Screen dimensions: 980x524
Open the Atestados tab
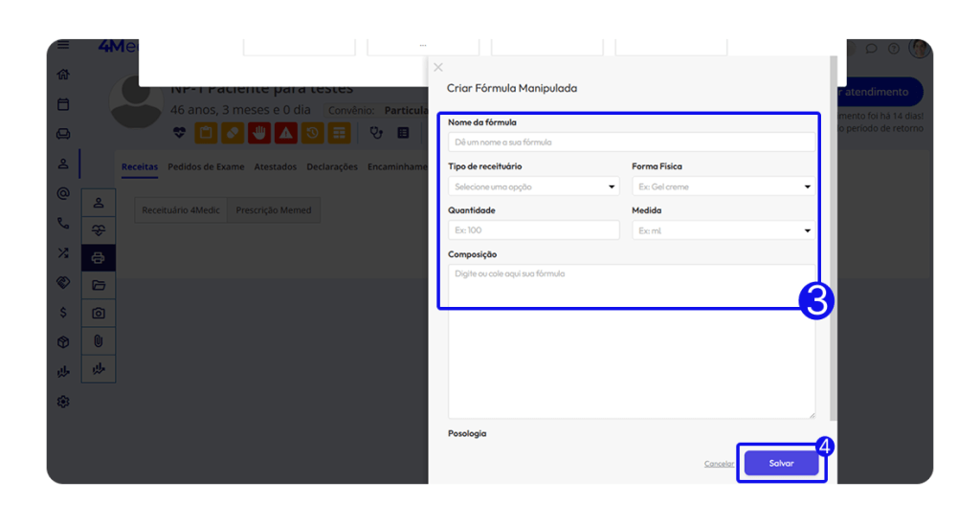[275, 166]
